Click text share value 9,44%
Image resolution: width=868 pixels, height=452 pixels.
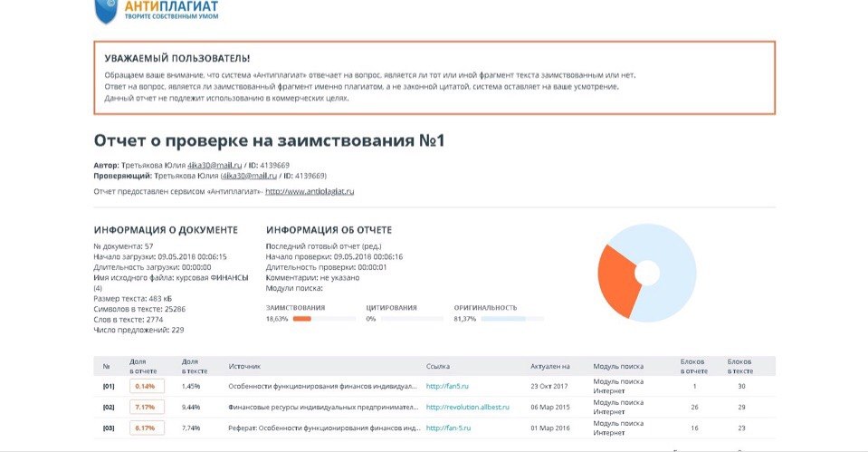(190, 407)
